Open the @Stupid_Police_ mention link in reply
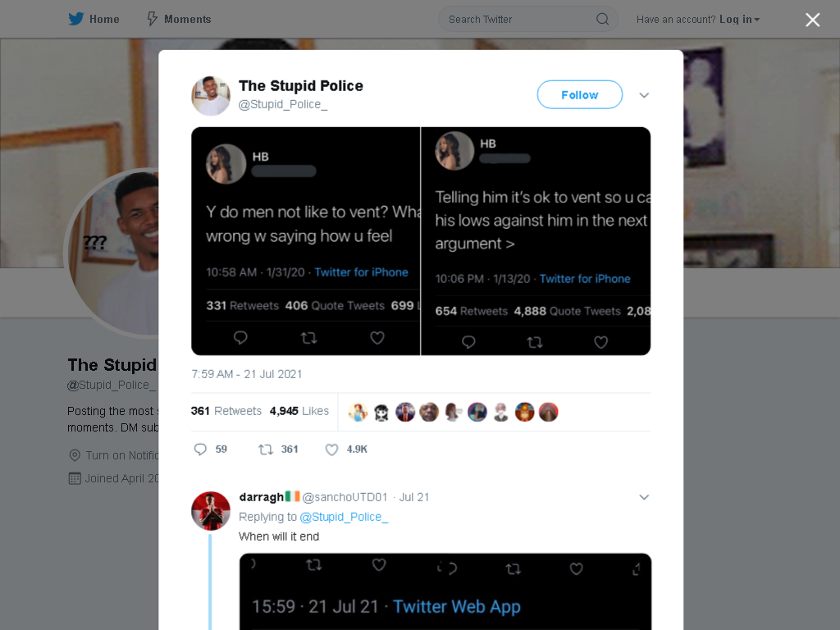840x630 pixels. (344, 517)
